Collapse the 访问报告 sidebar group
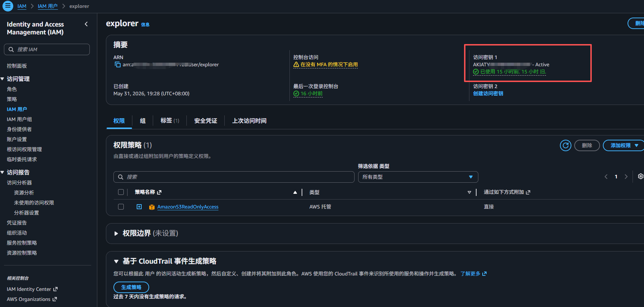The height and width of the screenshot is (307, 644). (x=3, y=172)
